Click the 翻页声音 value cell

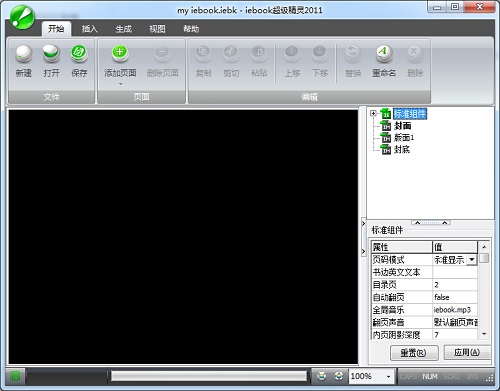[455, 322]
